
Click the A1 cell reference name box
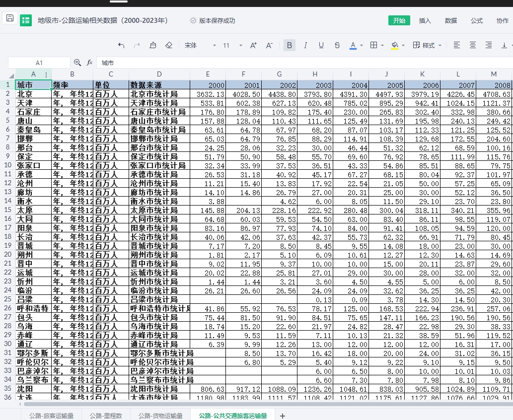coord(39,63)
